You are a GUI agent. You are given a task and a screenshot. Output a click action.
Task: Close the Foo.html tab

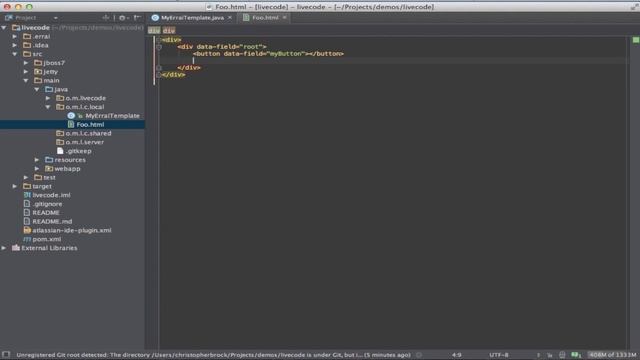tap(284, 18)
